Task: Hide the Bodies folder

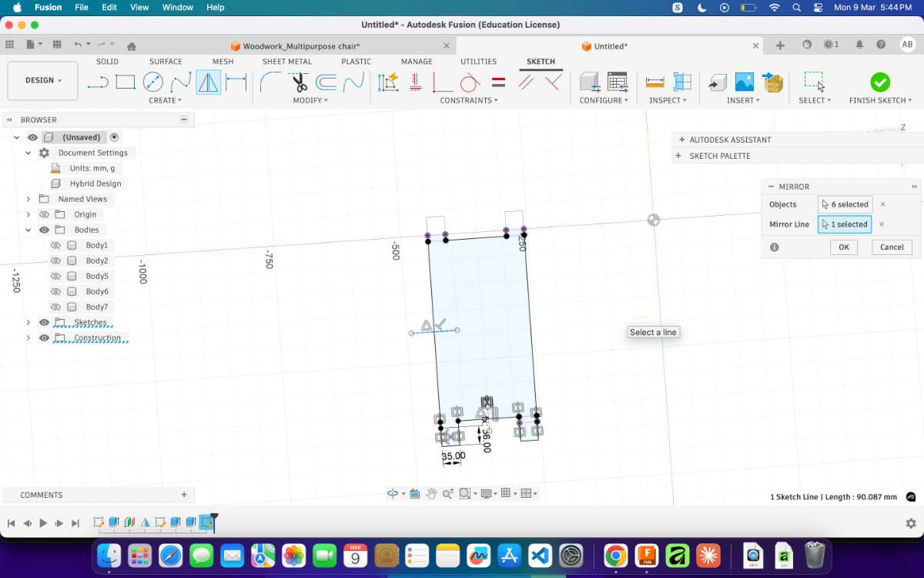Action: pos(44,230)
